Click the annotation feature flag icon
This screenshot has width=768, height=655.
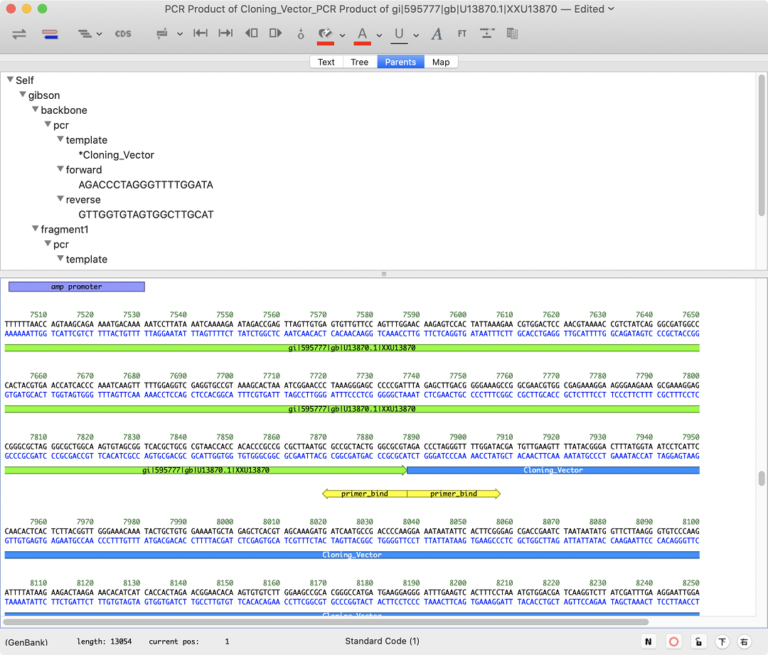pos(162,33)
